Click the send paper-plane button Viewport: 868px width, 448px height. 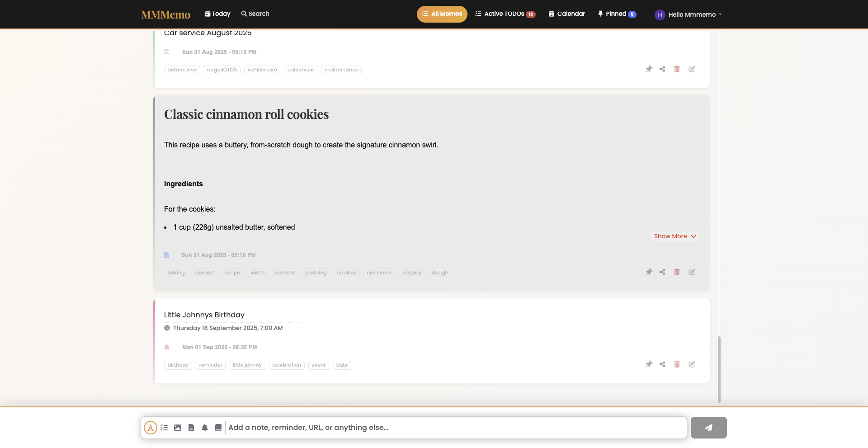708,428
